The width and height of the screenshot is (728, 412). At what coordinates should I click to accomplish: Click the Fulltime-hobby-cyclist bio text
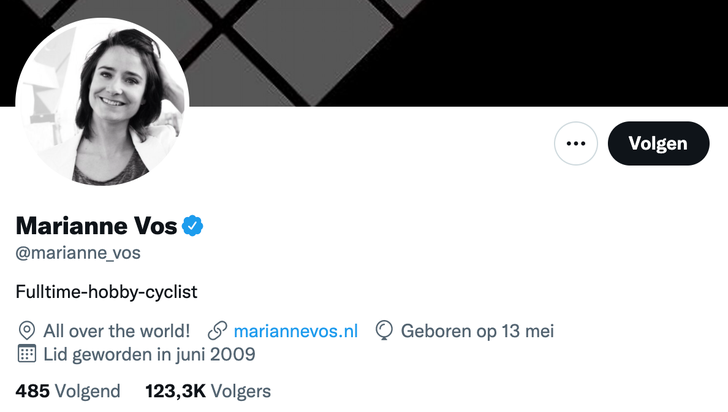(x=107, y=292)
